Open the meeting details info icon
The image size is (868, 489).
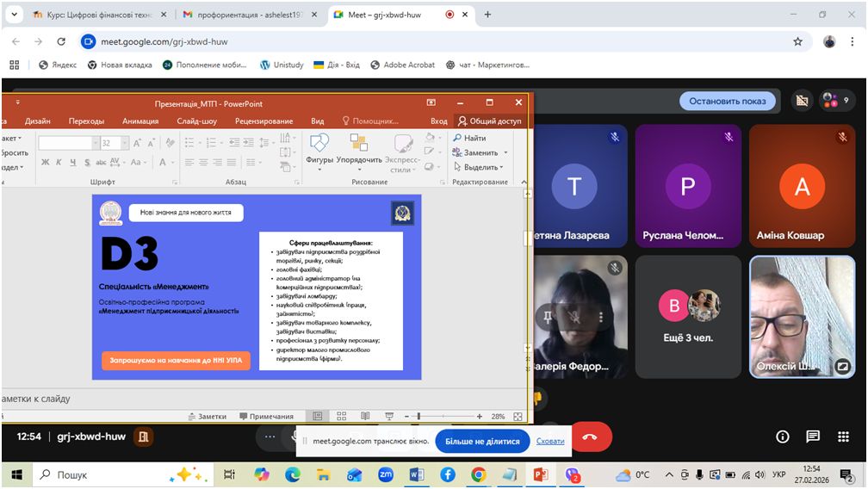pos(783,436)
